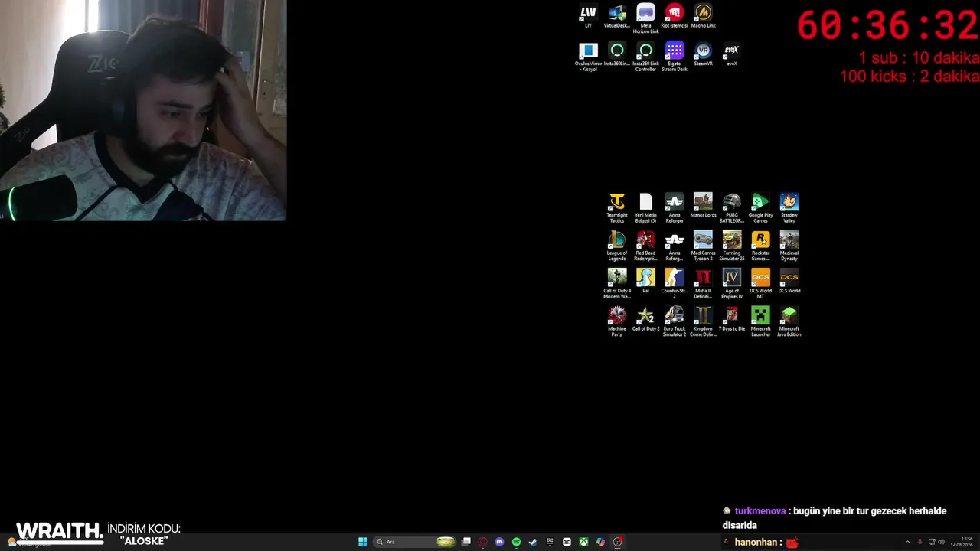980x551 pixels.
Task: Select Minecraft Java Edition shortcut
Action: (789, 322)
